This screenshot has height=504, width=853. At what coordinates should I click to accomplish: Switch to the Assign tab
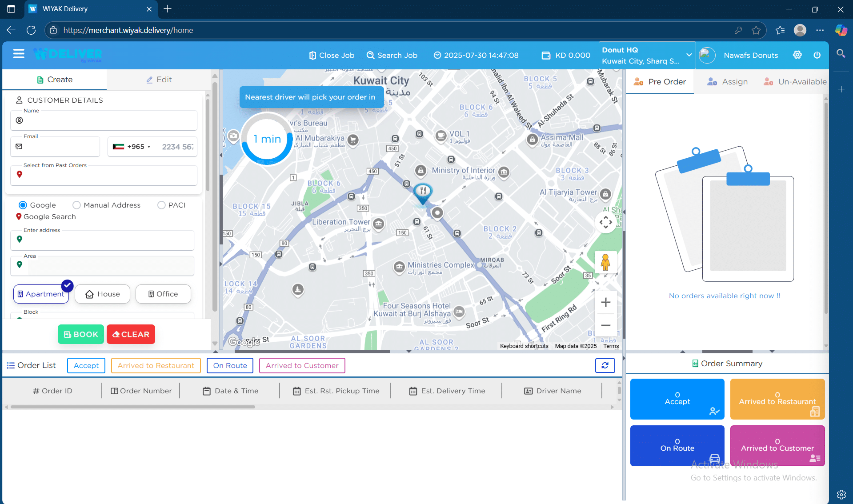point(727,82)
